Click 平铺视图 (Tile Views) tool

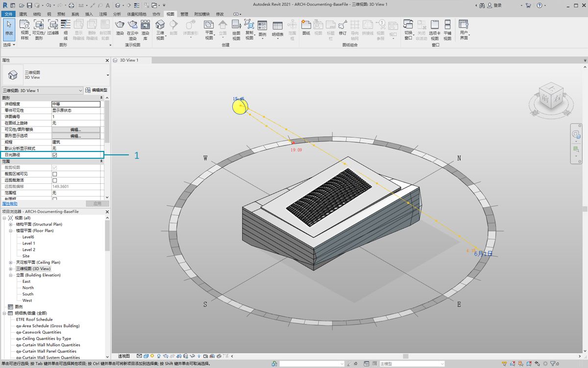tap(447, 29)
